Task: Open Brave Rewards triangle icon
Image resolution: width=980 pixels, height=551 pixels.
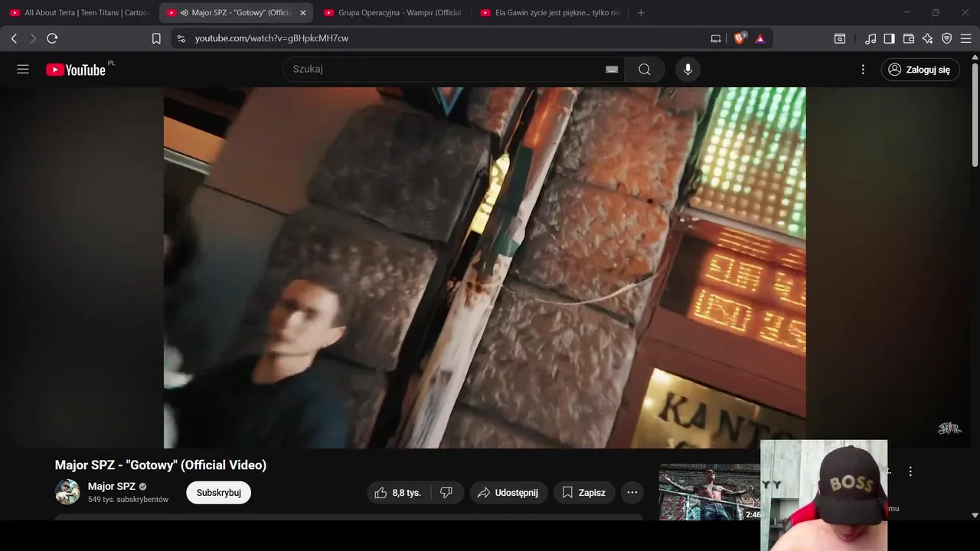Action: (x=760, y=38)
